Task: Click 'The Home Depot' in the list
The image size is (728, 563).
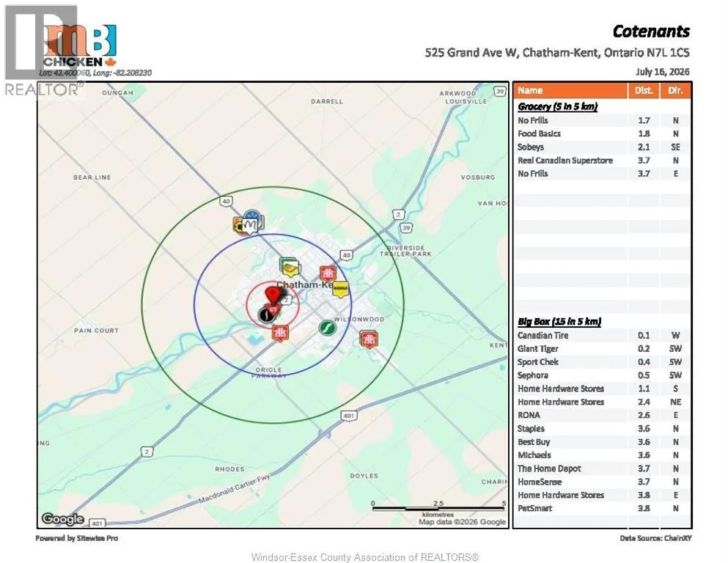Action: [549, 468]
